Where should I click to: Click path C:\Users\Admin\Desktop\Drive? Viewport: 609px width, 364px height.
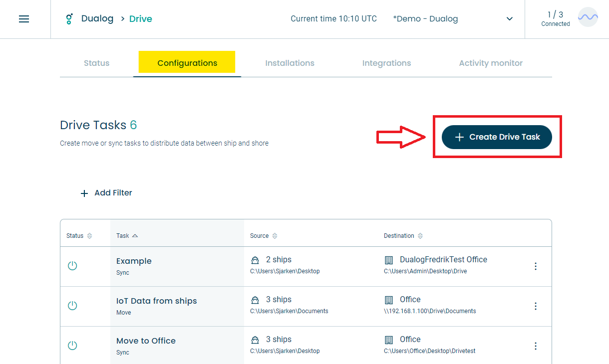click(x=425, y=271)
